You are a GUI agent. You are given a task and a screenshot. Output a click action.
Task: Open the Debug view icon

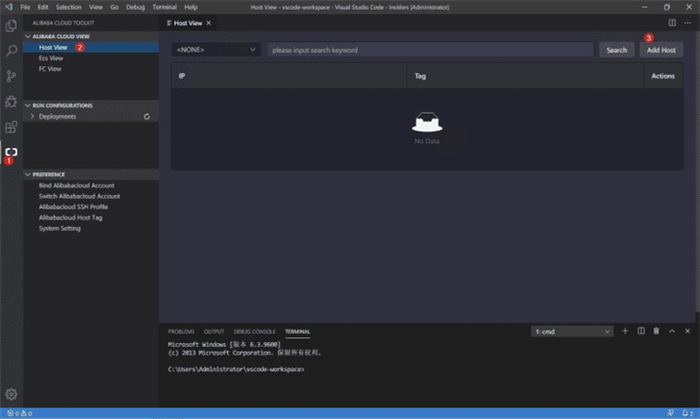pos(11,101)
